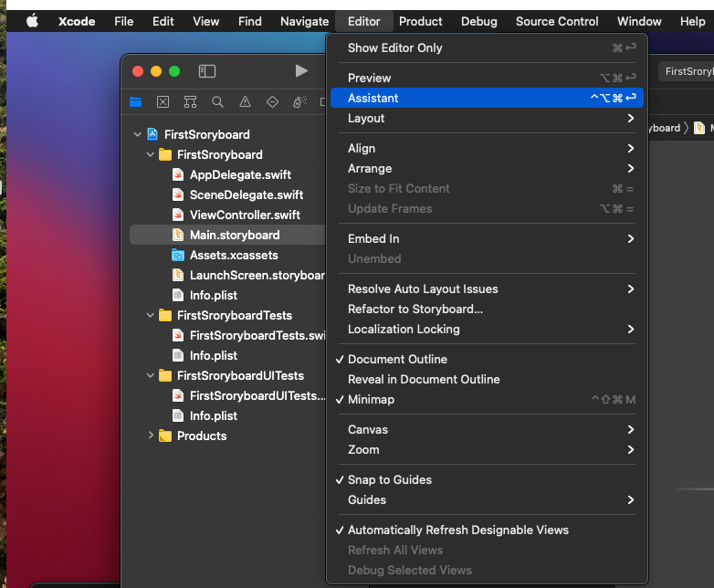
Task: Click the Main.storyboard file icon
Action: (178, 235)
